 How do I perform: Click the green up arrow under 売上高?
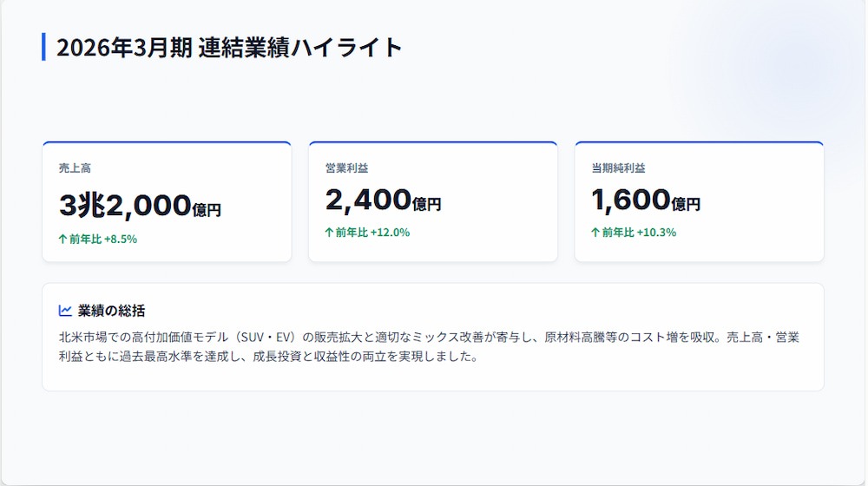(x=62, y=240)
